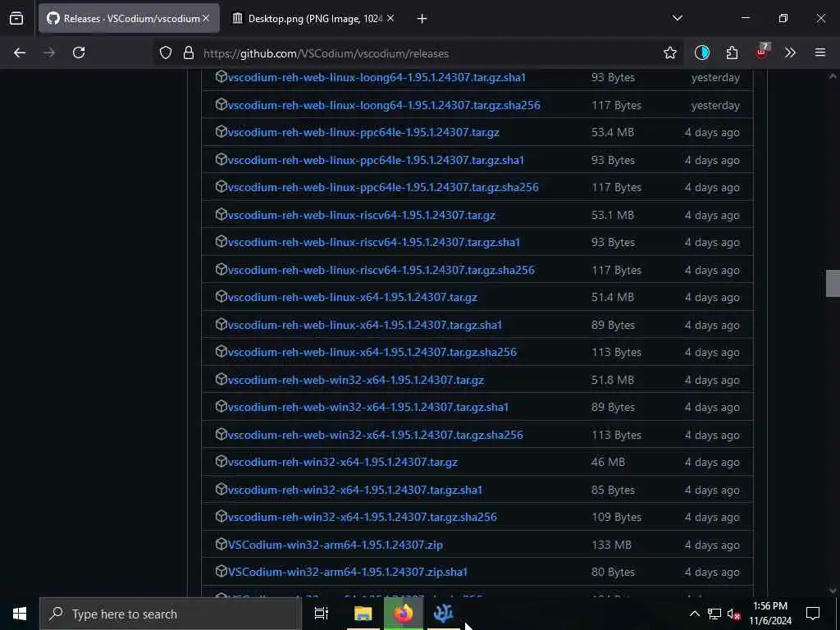Open network status tray icon
This screenshot has height=630, width=840.
coord(714,614)
